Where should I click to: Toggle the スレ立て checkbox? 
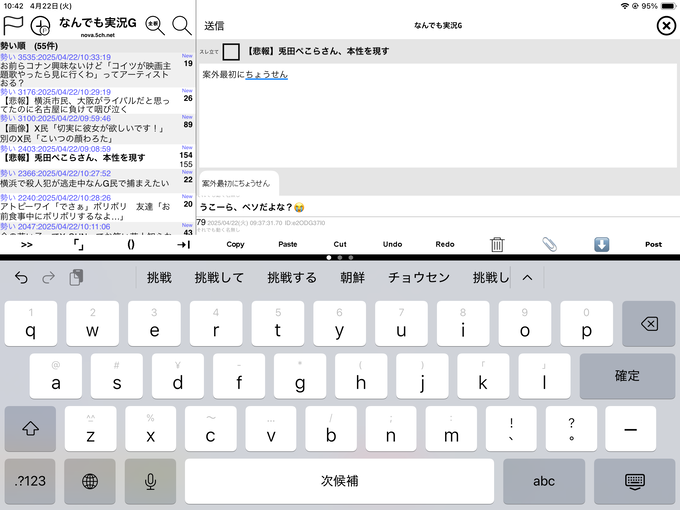click(231, 52)
